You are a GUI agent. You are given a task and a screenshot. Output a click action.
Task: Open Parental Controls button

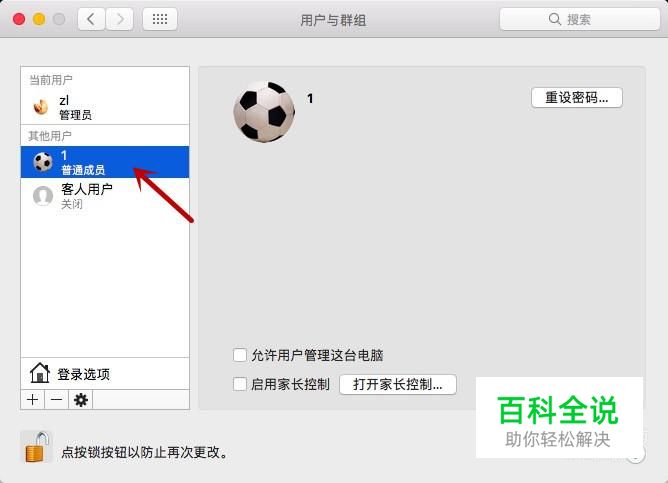point(398,384)
